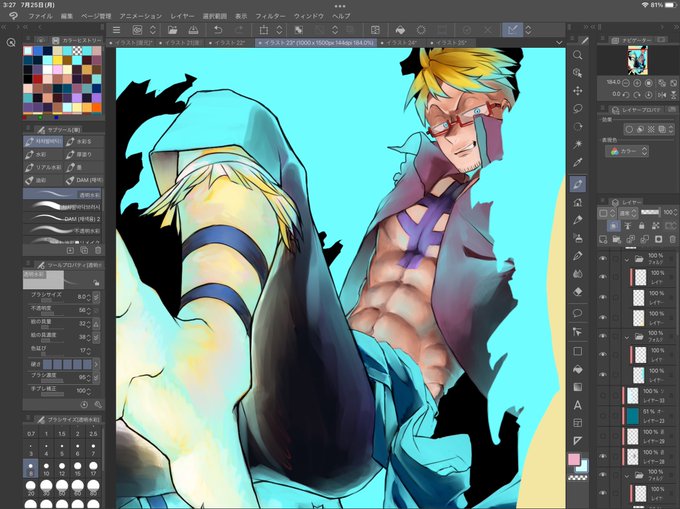Collapse the second layer folder

tap(627, 336)
